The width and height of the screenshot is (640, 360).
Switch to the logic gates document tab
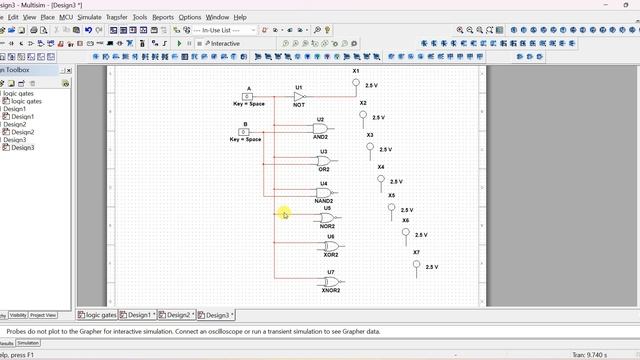97,315
